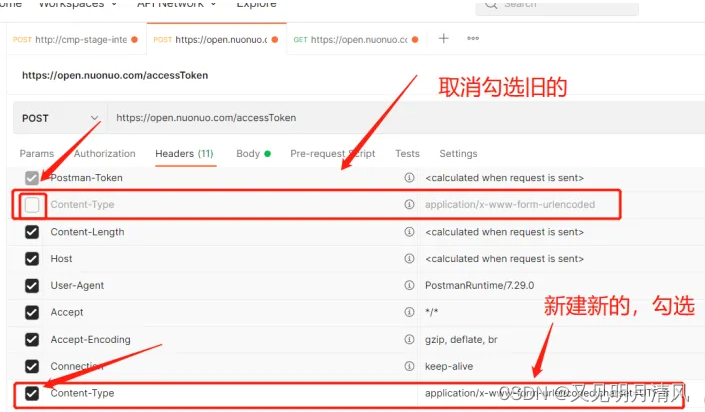This screenshot has width=705, height=412.
Task: Click the PostmanRuntime/7.29.0 value
Action: 479,285
